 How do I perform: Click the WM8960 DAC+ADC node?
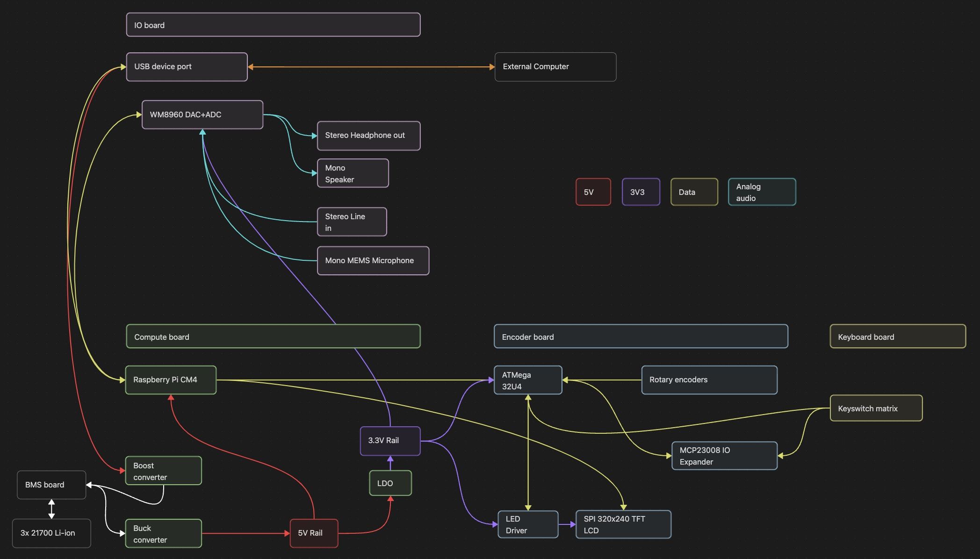pyautogui.click(x=202, y=115)
